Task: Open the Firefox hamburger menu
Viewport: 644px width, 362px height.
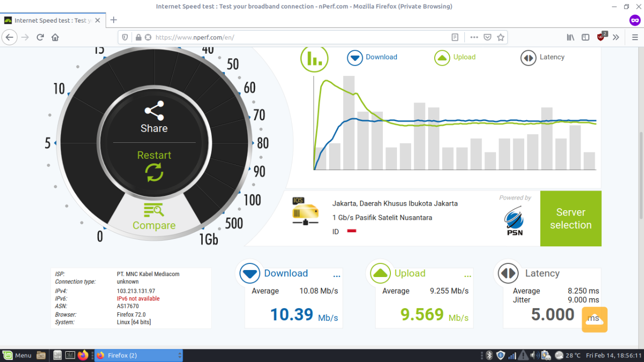Action: click(635, 37)
